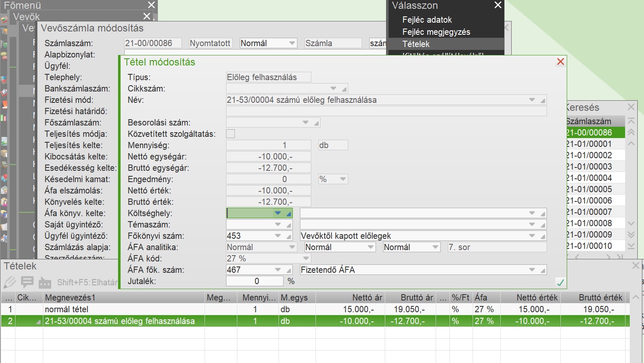Open the Engedmény percent unit dropdown
The width and height of the screenshot is (644, 363).
click(343, 179)
